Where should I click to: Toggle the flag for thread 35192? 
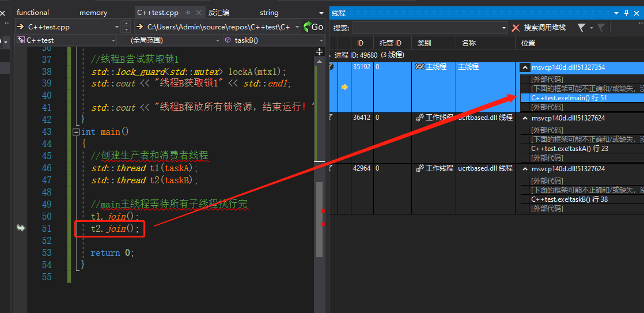[331, 67]
